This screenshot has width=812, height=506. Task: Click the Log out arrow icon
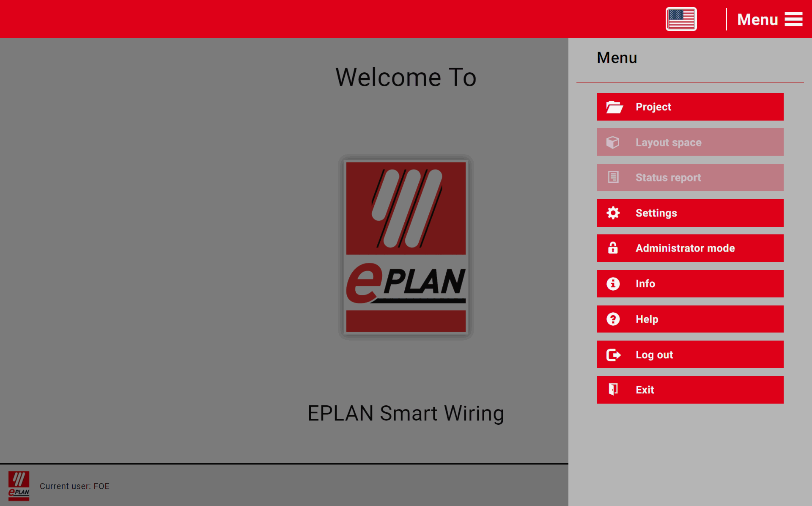[x=613, y=355]
